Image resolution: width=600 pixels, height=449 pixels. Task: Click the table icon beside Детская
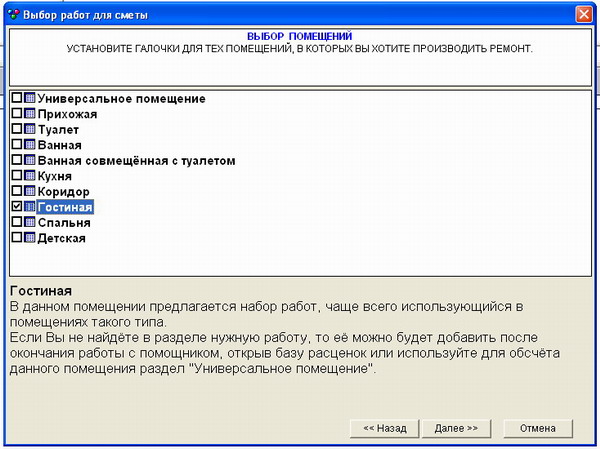[x=29, y=237]
